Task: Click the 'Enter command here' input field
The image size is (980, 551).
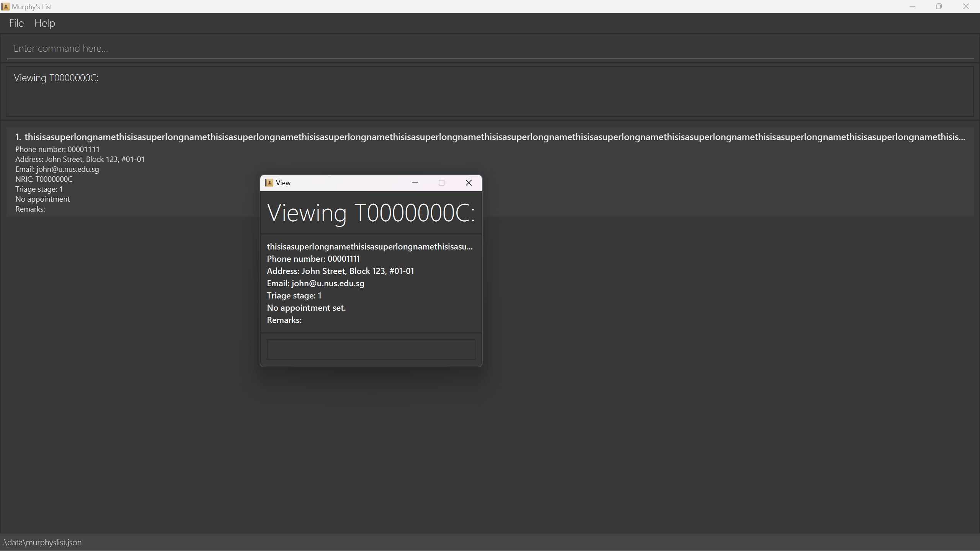Action: [x=490, y=49]
